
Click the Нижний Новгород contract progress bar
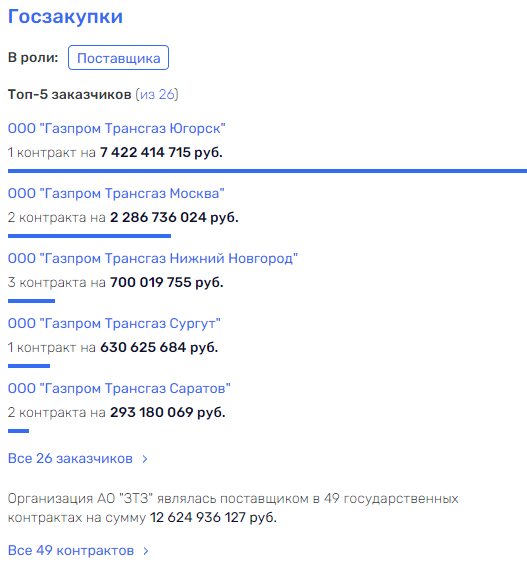(31, 301)
